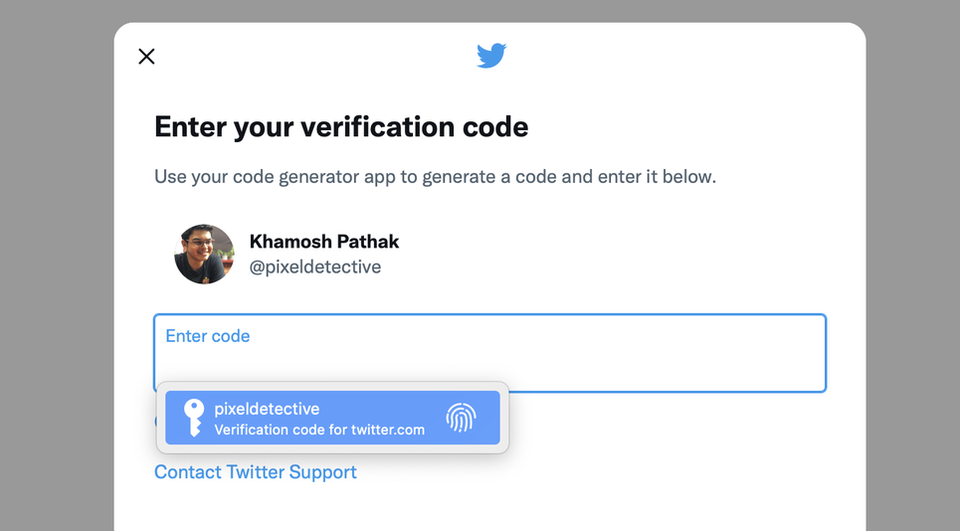Click the key icon in the autofill suggestion

tap(194, 418)
